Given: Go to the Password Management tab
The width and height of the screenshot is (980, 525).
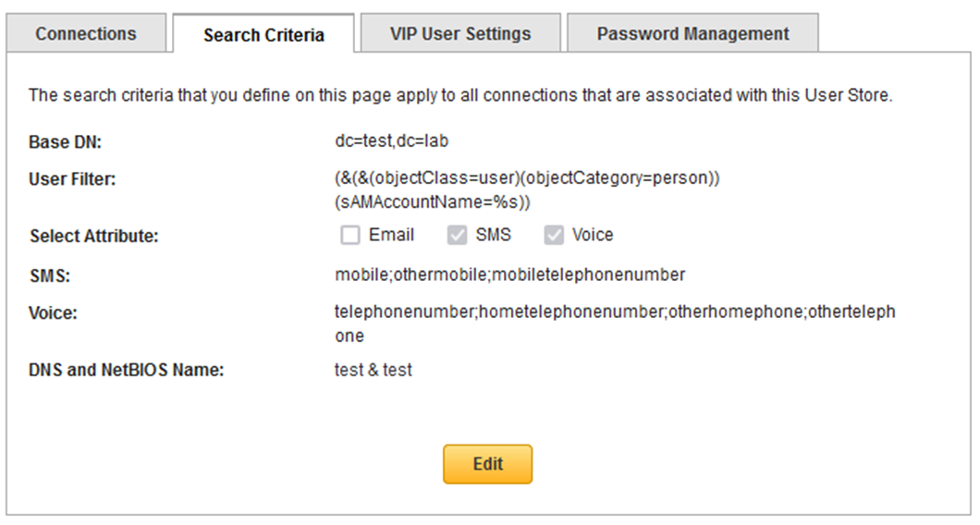Looking at the screenshot, I should (x=692, y=34).
